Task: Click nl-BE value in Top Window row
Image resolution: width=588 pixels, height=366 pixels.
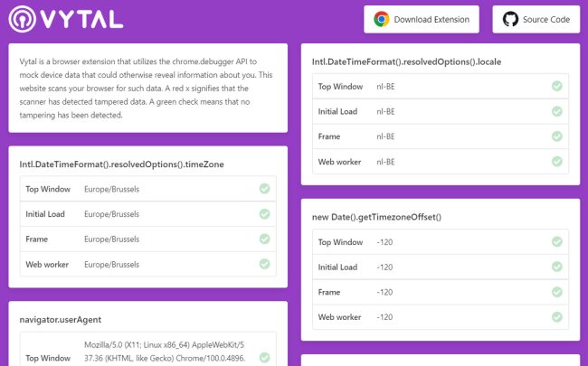Action: pos(385,87)
